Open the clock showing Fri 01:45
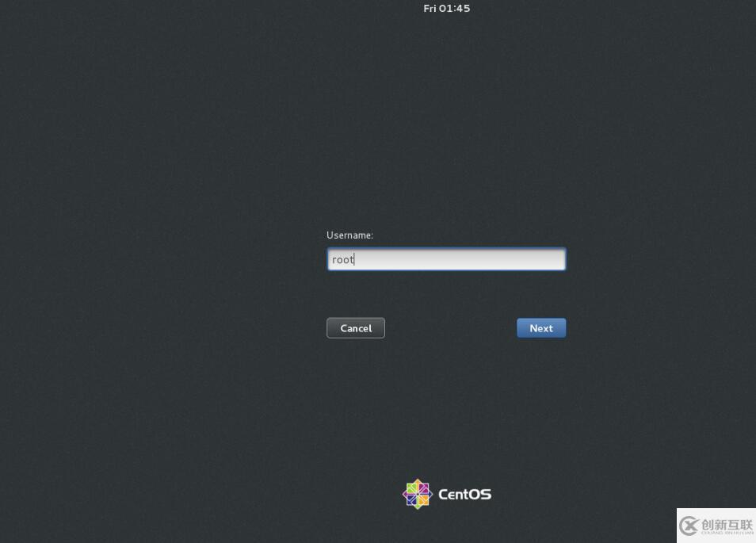This screenshot has height=543, width=756. [446, 8]
